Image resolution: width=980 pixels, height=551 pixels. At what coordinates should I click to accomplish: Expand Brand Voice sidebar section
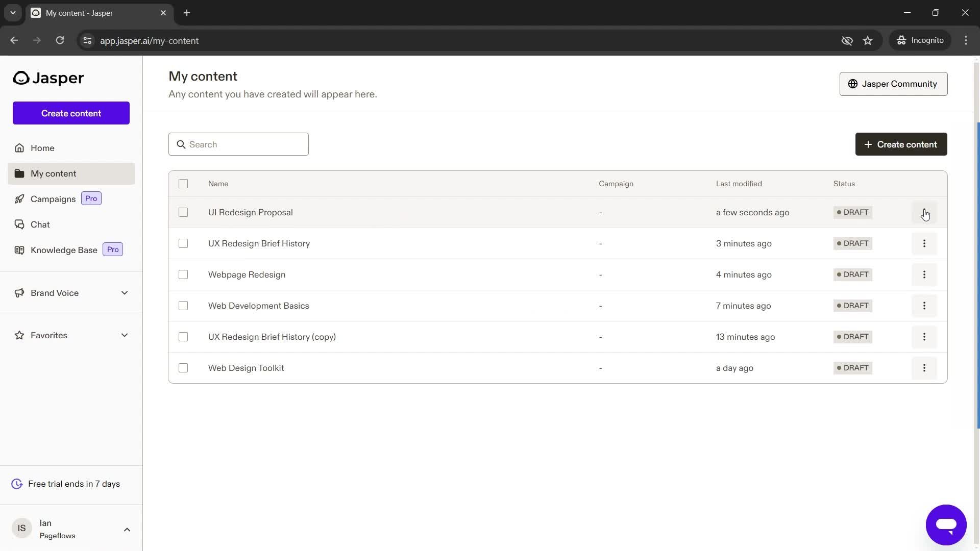[x=125, y=293]
